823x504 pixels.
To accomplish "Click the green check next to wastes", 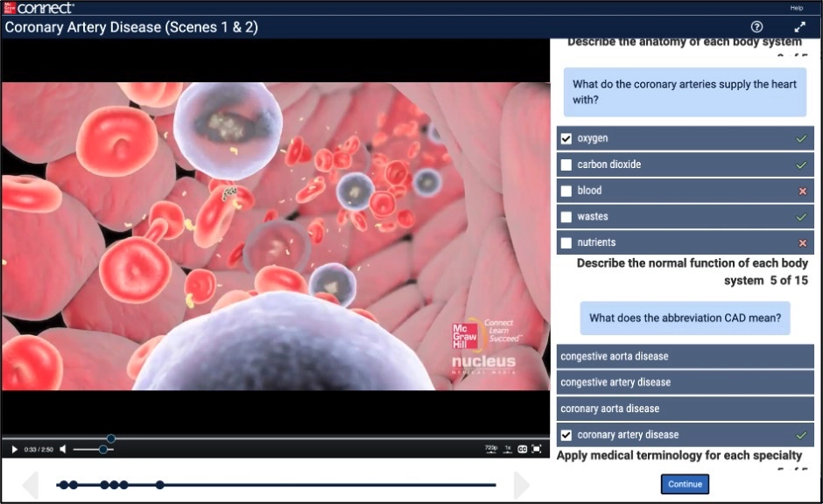I will pyautogui.click(x=801, y=217).
